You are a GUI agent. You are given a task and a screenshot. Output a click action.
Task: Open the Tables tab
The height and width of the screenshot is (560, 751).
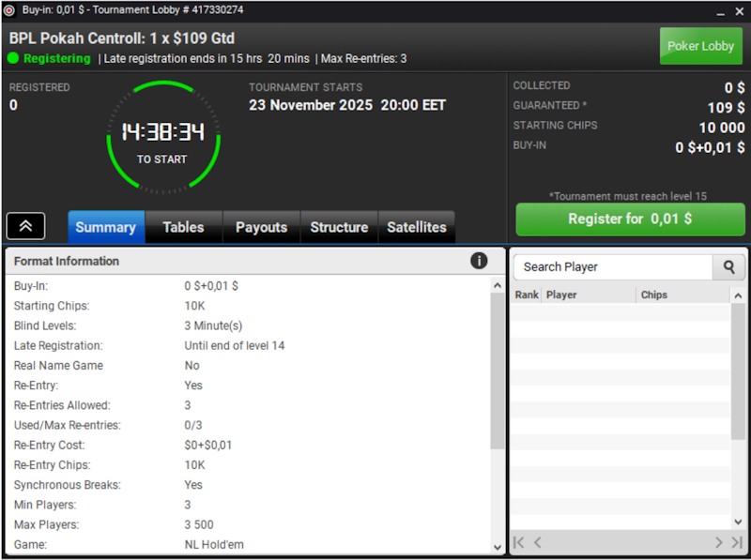[x=183, y=227]
